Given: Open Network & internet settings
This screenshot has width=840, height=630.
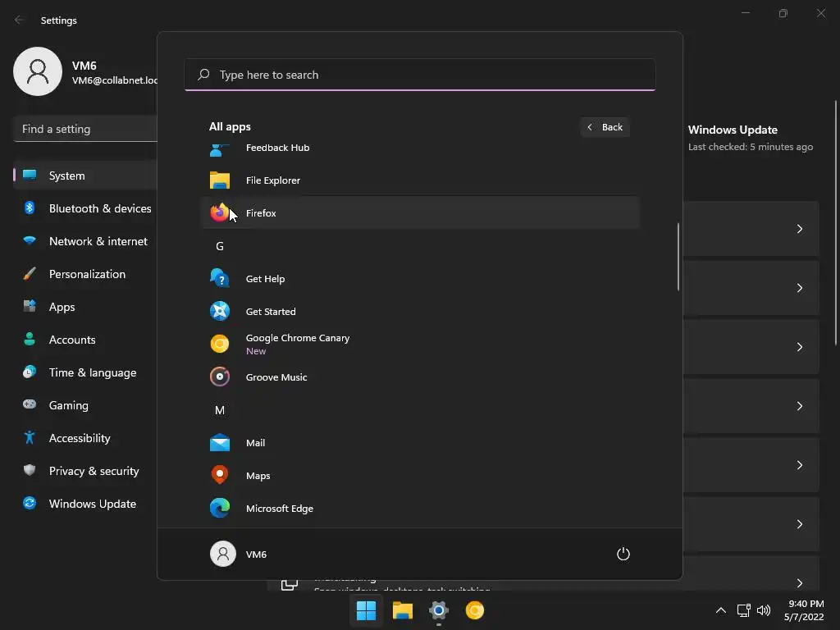Looking at the screenshot, I should pyautogui.click(x=85, y=241).
